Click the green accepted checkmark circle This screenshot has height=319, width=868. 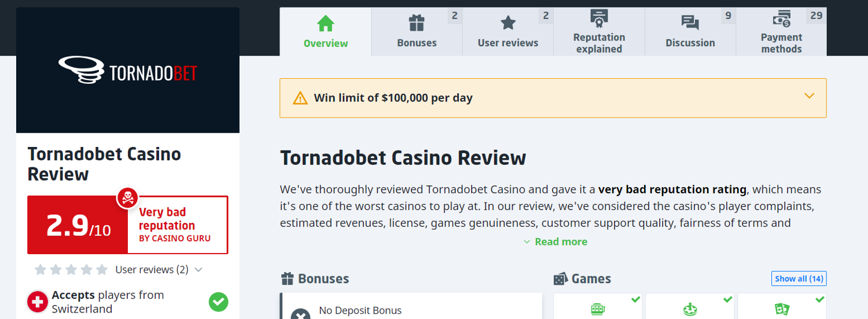[218, 302]
